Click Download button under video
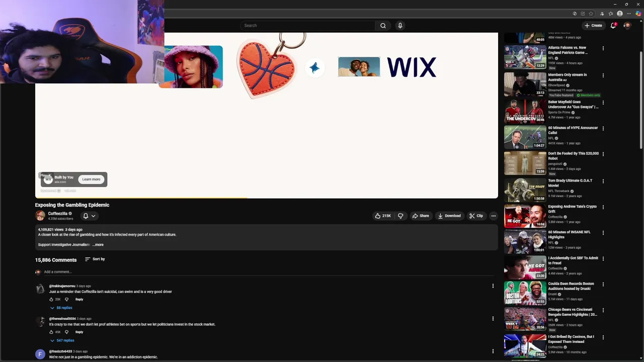Image resolution: width=644 pixels, height=362 pixels. (x=449, y=216)
